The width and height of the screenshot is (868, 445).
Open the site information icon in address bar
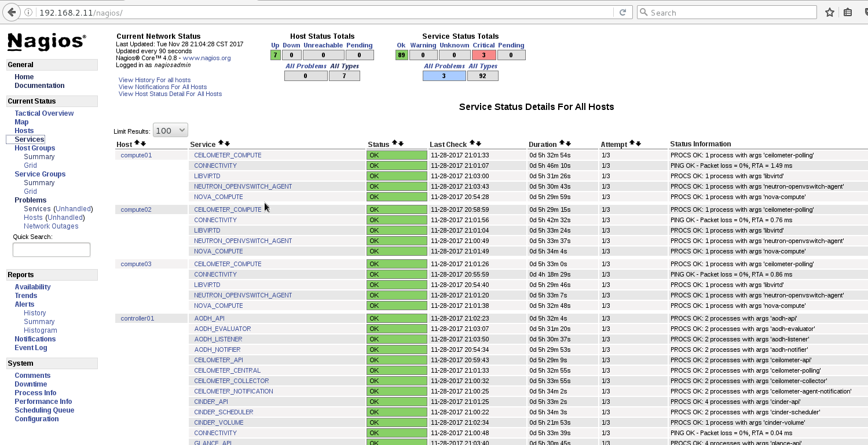click(x=29, y=12)
